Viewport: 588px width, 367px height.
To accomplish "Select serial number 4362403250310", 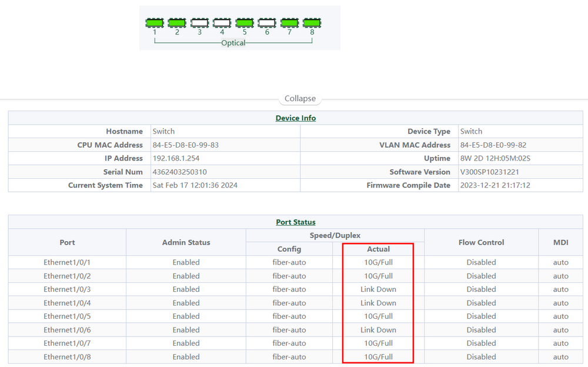I will click(179, 172).
